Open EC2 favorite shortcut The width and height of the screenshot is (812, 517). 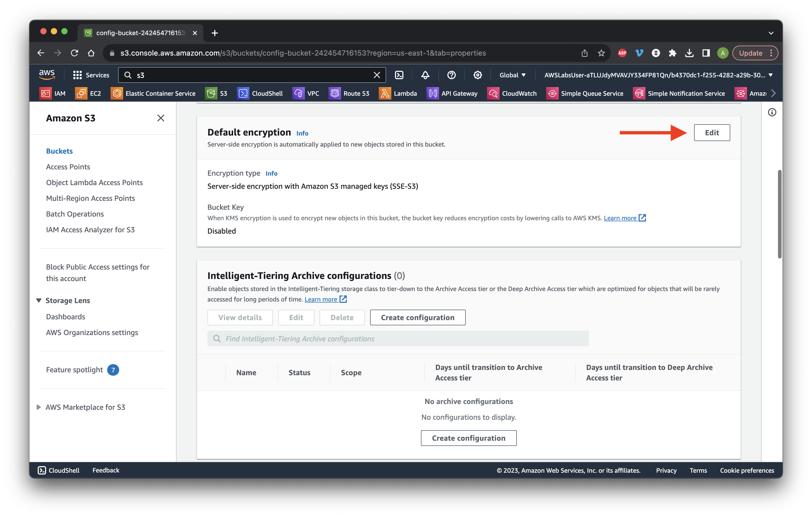(x=88, y=94)
